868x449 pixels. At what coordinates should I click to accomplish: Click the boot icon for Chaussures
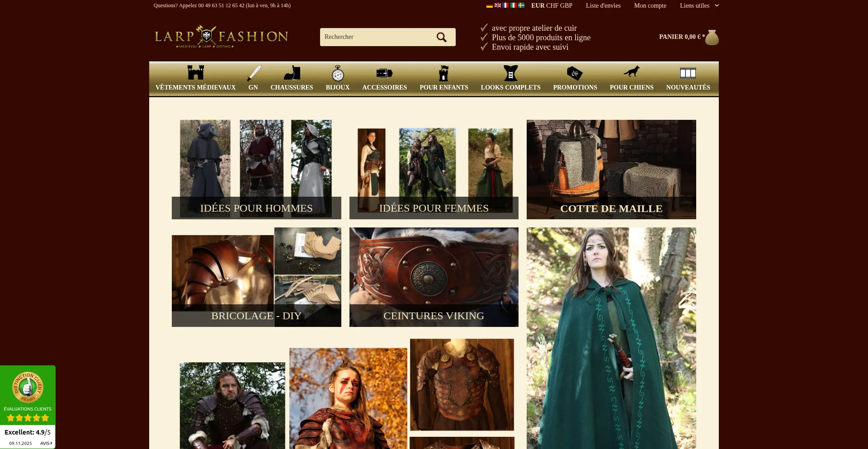point(292,73)
